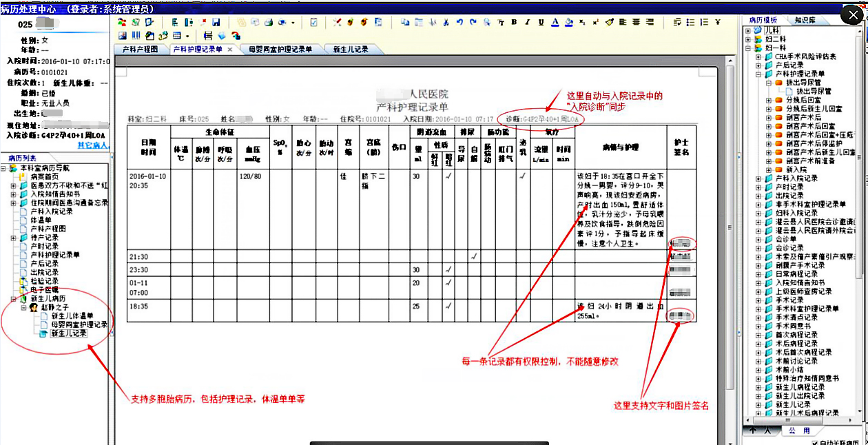Image resolution: width=868 pixels, height=445 pixels.
Task: Click the subscript icon
Action: [x=582, y=22]
